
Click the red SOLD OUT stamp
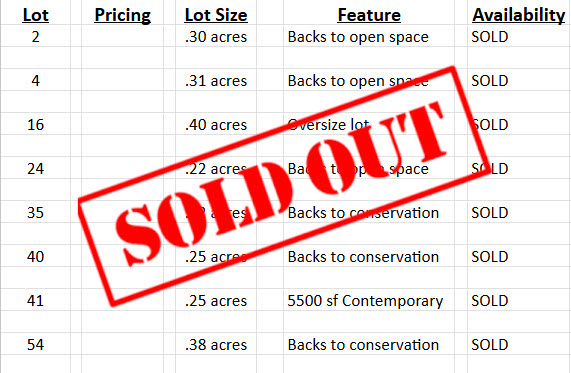(x=284, y=186)
